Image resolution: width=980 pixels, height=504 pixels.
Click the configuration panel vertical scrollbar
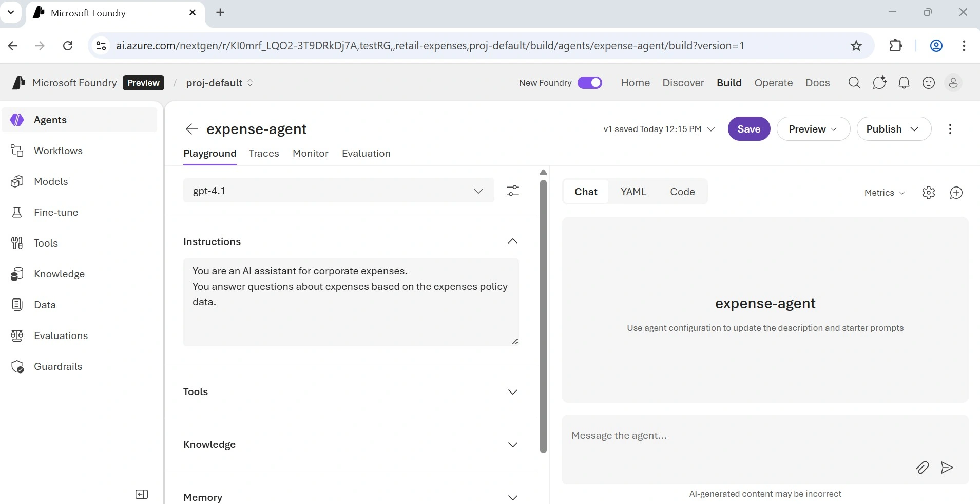[x=544, y=316]
